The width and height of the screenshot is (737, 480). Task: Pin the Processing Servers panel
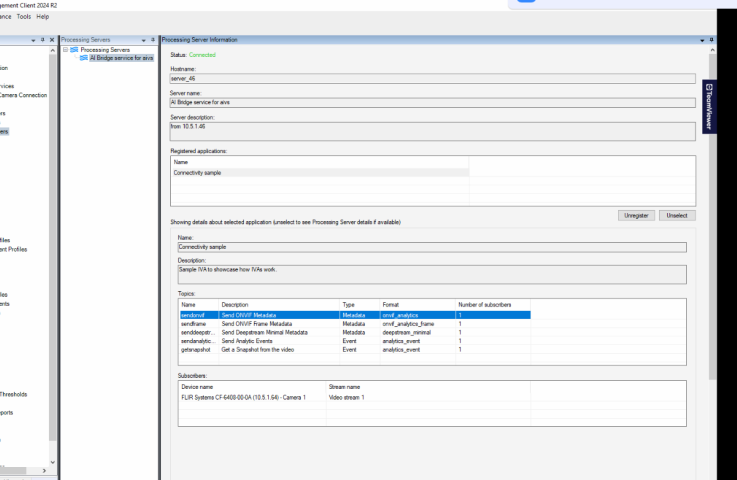(151, 40)
